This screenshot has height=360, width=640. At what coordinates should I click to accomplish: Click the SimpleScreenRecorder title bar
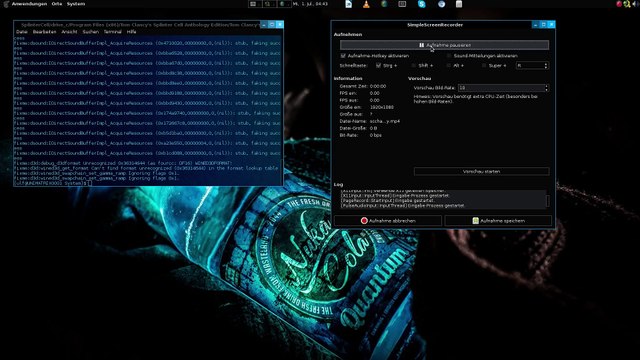[435, 25]
